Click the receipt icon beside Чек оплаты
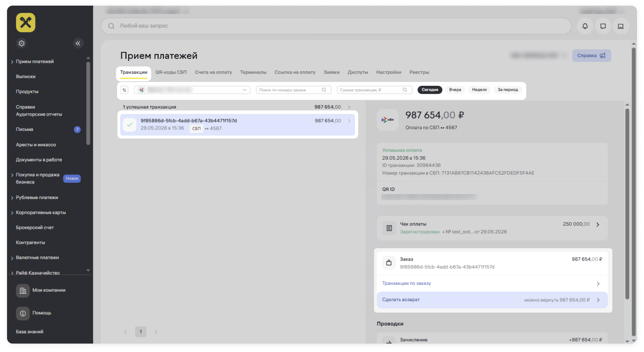Viewport: 644px width, 352px height. tap(389, 228)
